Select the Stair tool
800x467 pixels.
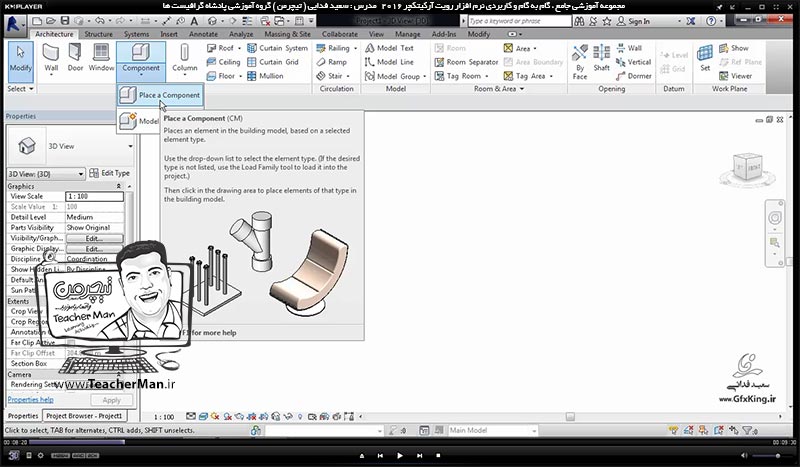pos(329,76)
